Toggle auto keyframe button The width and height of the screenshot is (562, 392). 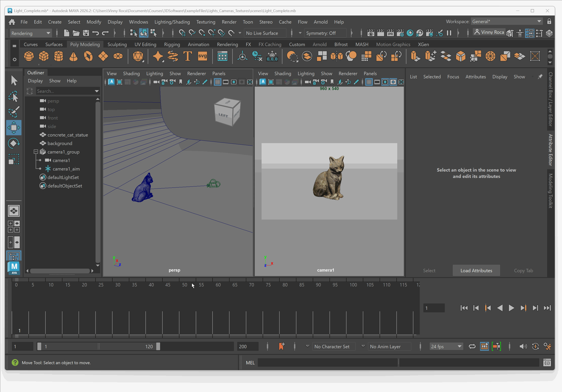pos(535,347)
